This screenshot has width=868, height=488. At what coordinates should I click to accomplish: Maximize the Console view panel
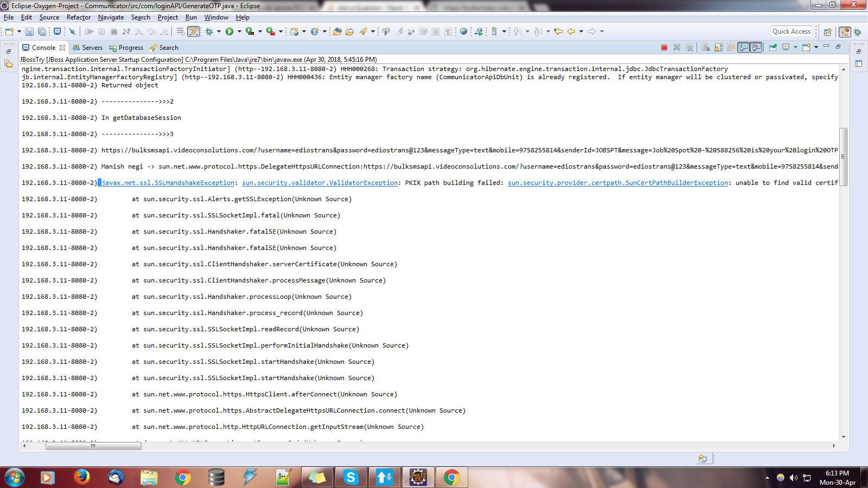click(x=838, y=47)
